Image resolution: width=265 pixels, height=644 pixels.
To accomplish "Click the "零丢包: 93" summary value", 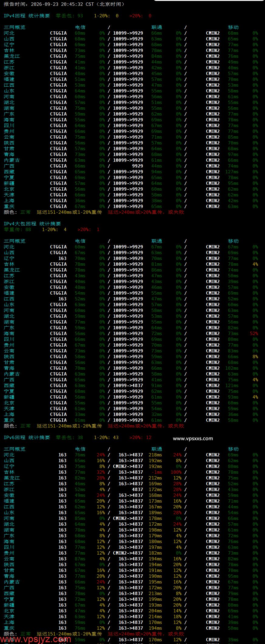I will [x=69, y=16].
